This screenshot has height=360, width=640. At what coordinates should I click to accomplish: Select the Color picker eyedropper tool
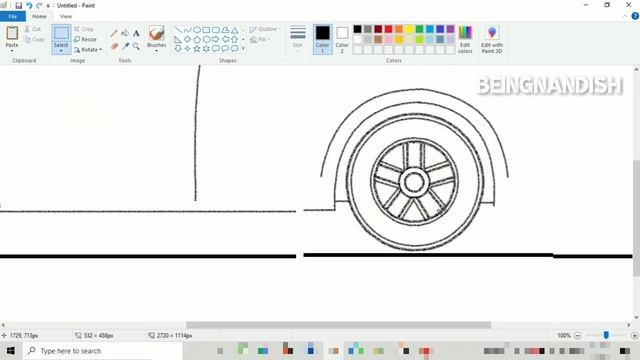pyautogui.click(x=125, y=46)
